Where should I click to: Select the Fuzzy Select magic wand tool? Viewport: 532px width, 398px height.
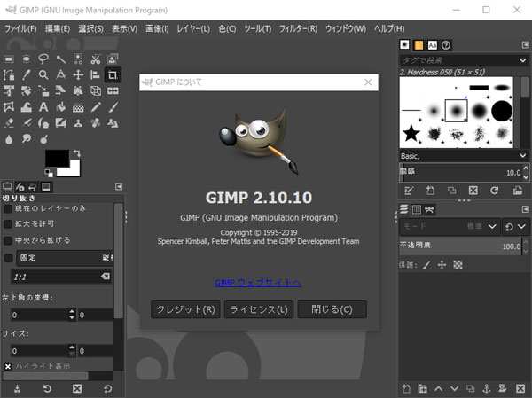(61, 59)
